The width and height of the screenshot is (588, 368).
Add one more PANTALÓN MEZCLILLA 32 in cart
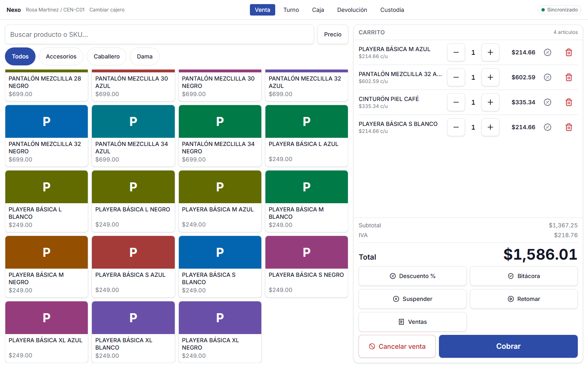click(x=490, y=77)
